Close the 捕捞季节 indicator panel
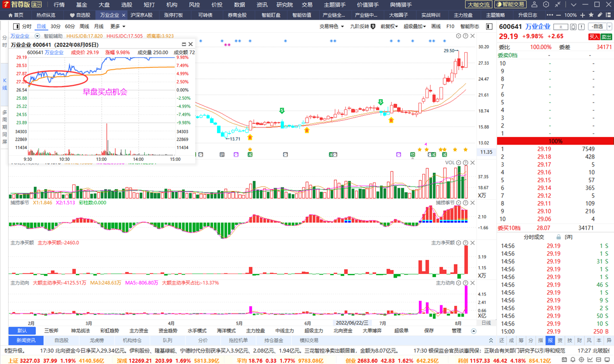The width and height of the screenshot is (614, 364). (x=472, y=203)
